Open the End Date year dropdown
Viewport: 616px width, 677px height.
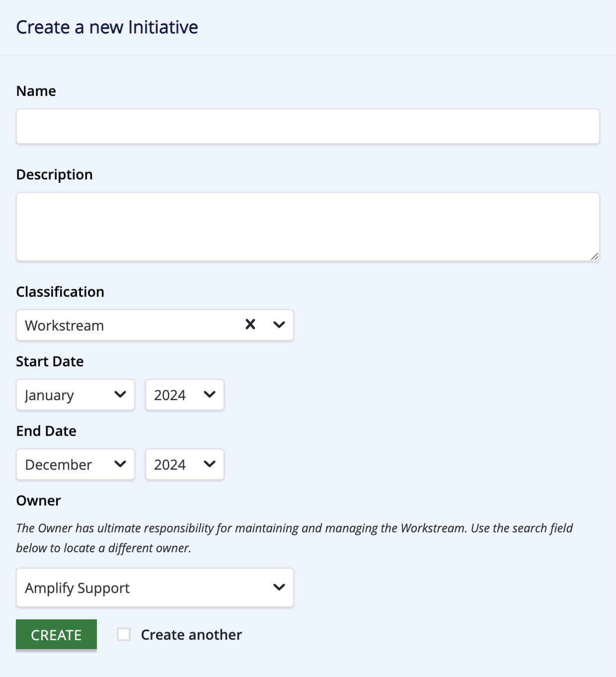pos(185,464)
